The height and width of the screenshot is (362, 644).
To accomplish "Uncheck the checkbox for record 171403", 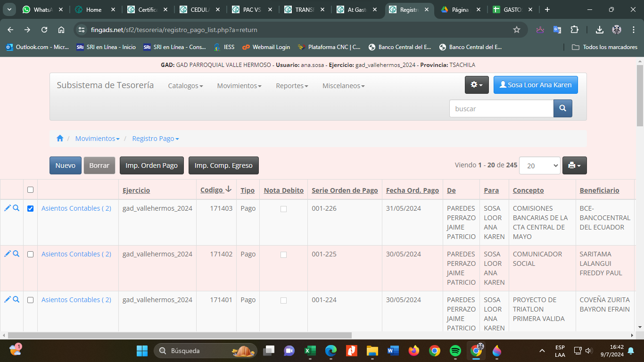I will pyautogui.click(x=31, y=208).
